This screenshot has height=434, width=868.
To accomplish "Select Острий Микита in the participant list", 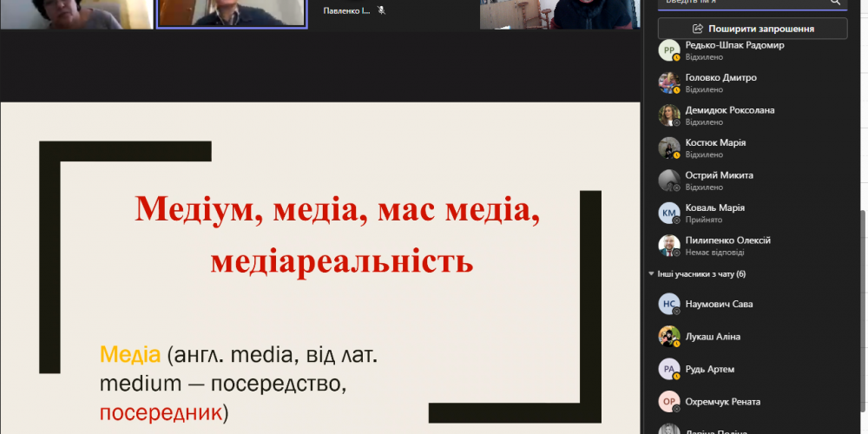I will [x=719, y=175].
